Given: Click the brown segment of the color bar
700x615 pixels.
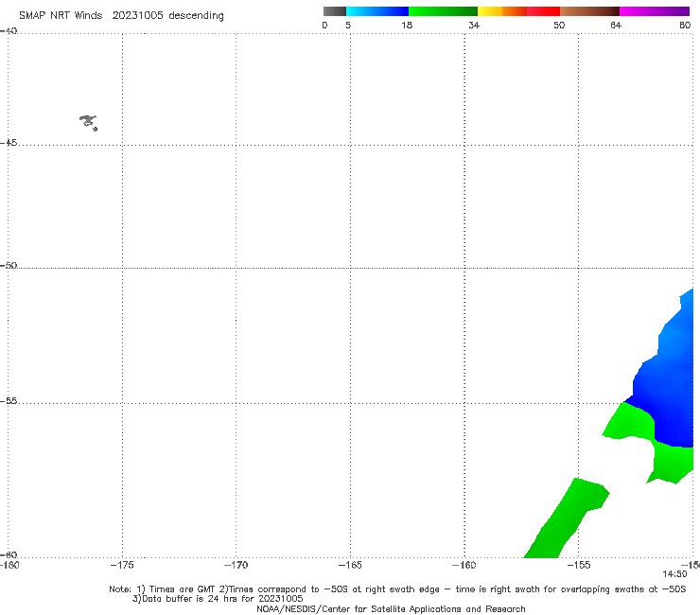Looking at the screenshot, I should 589,11.
